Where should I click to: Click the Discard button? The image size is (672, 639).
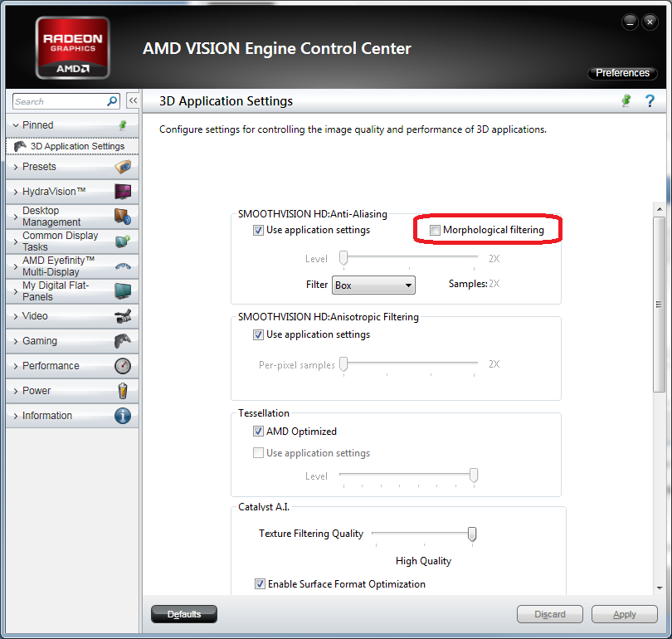coord(550,614)
